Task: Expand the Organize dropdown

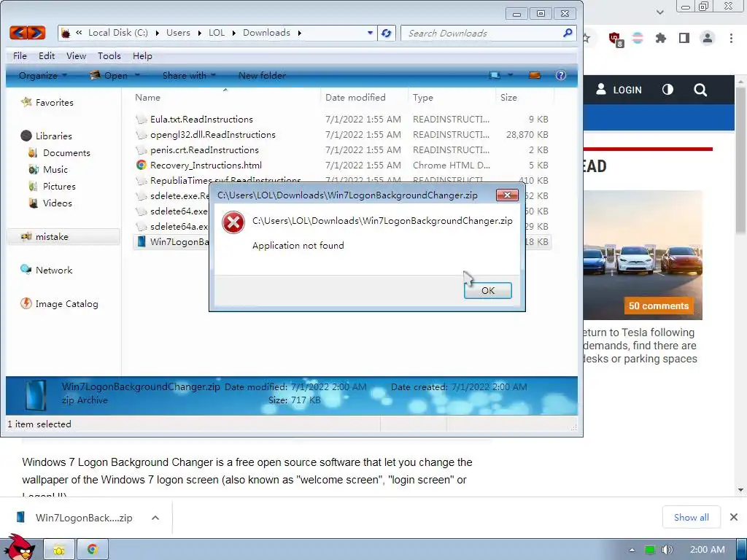Action: click(x=43, y=75)
